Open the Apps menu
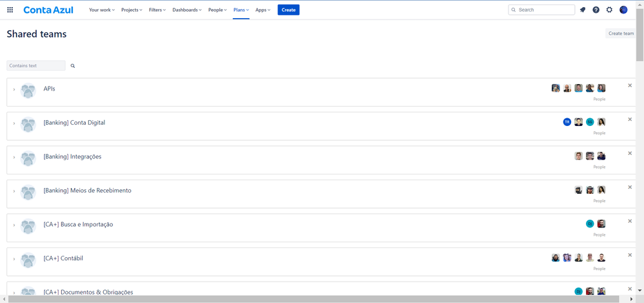644x303 pixels. point(263,10)
